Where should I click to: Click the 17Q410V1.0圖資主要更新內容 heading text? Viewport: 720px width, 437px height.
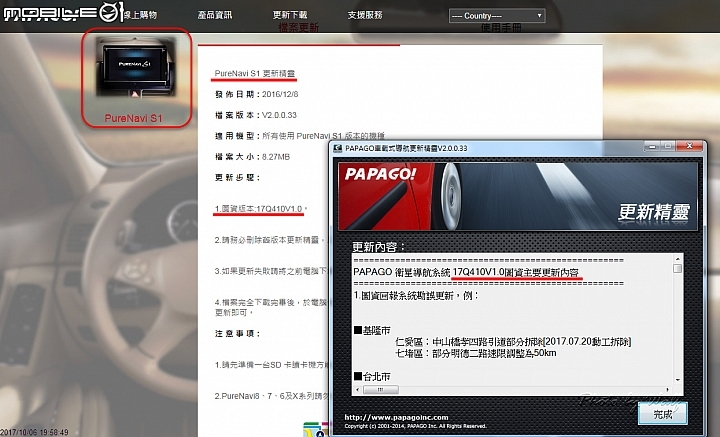click(x=516, y=272)
